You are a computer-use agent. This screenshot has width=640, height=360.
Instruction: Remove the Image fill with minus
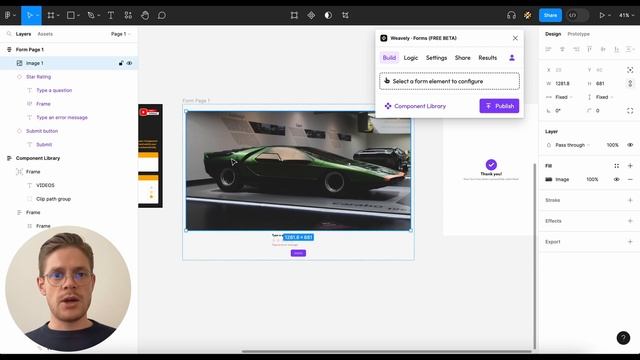tap(630, 180)
